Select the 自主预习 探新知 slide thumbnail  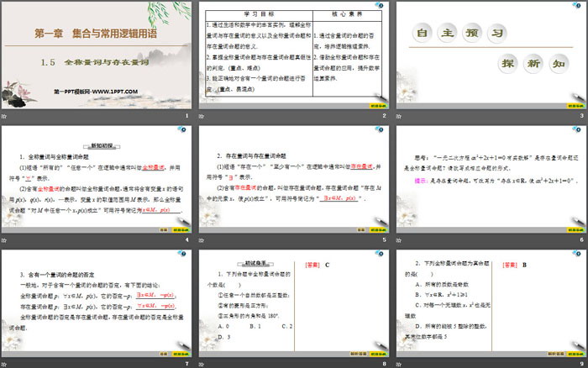[491, 55]
